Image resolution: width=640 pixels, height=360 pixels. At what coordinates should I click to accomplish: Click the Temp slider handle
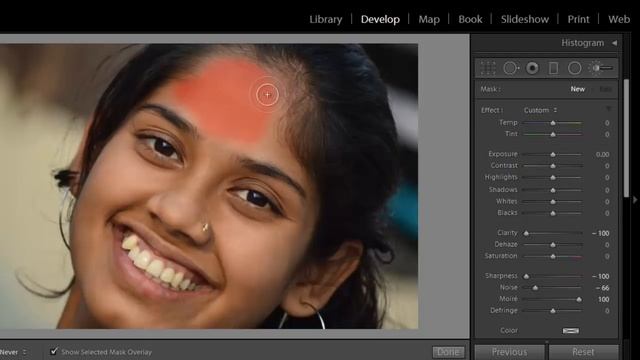pyautogui.click(x=553, y=123)
